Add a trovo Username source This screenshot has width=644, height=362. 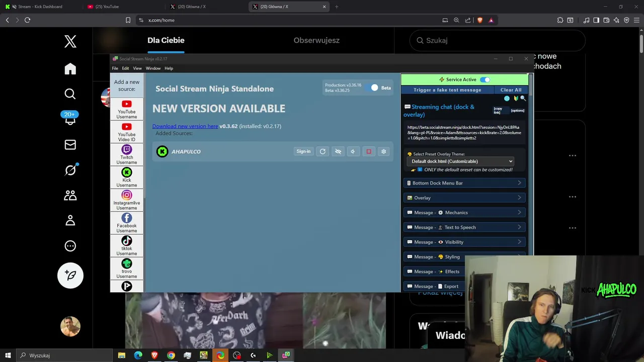[x=127, y=269]
